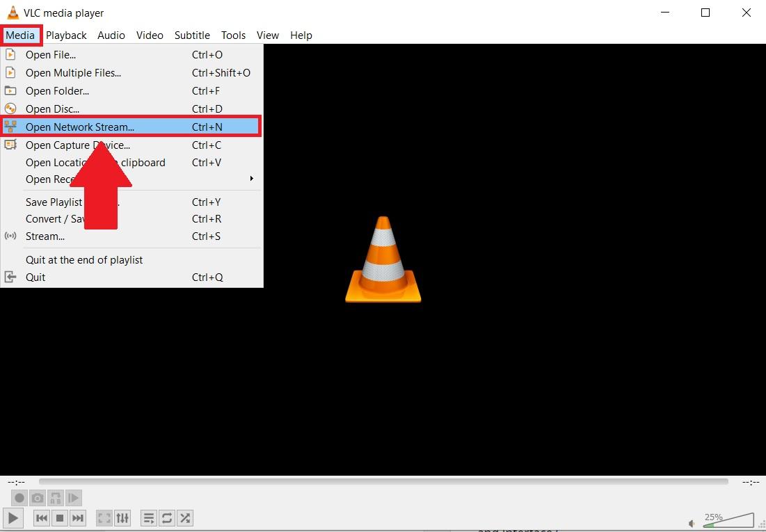Mute audio via speaker icon
The height and width of the screenshot is (532, 766).
[x=692, y=523]
